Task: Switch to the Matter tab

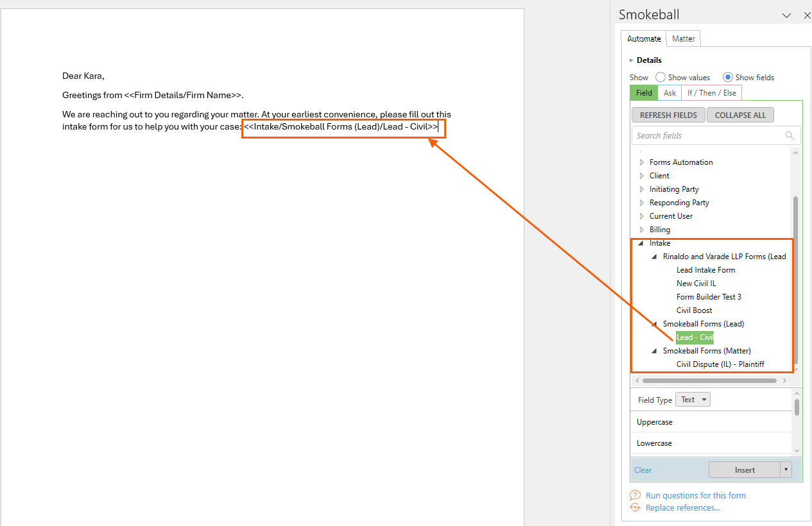Action: point(683,38)
